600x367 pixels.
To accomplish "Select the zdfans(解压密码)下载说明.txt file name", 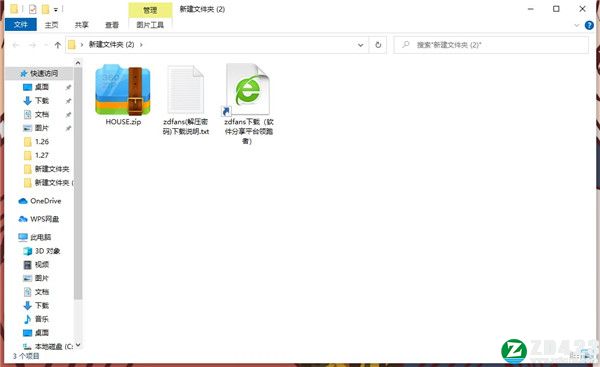I will tap(186, 127).
